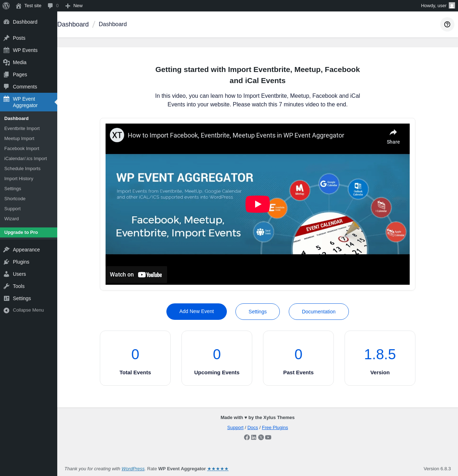Open the YouTube icon in the footer
458x476 pixels.
click(x=268, y=437)
